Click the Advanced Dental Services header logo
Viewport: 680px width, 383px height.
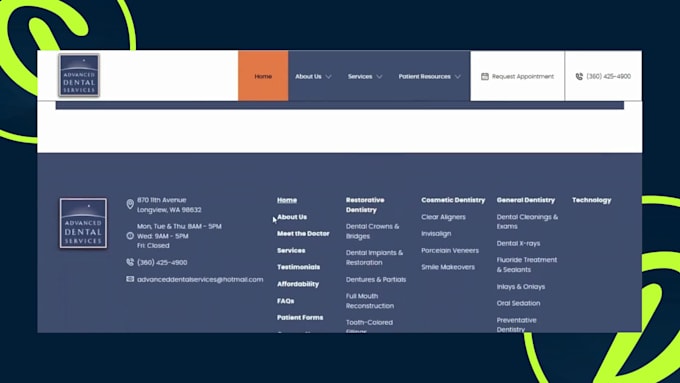[79, 75]
